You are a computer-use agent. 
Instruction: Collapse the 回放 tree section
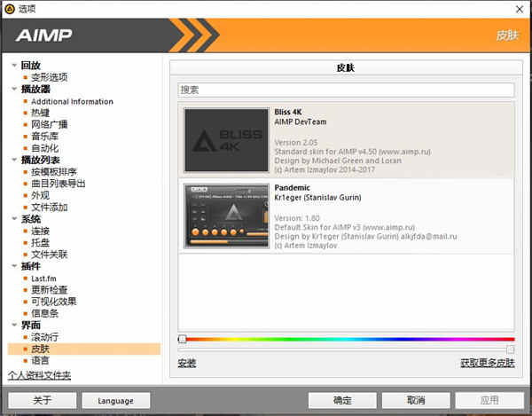[x=14, y=65]
